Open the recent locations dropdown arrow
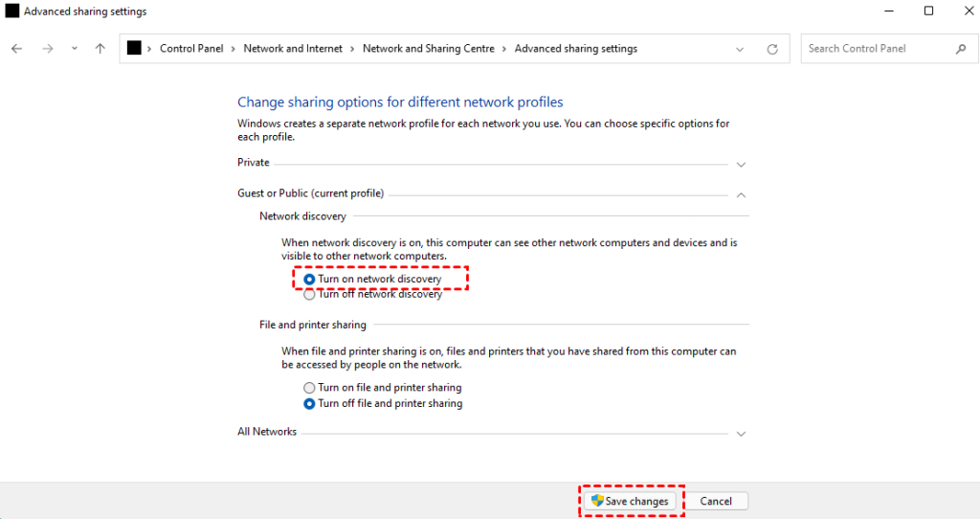 point(75,49)
